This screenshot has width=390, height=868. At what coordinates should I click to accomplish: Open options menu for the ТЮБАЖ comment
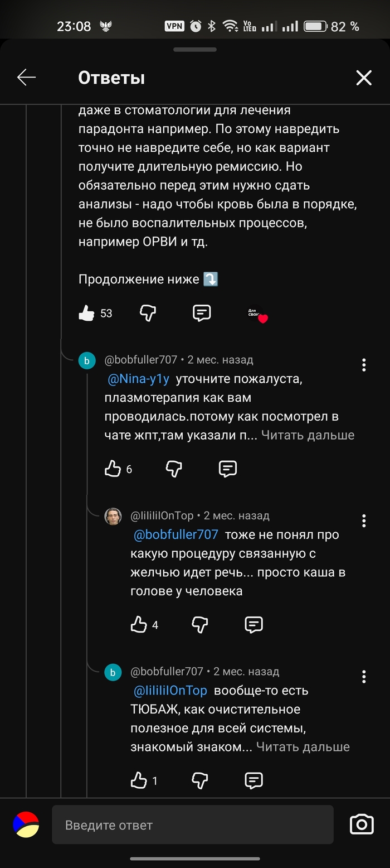click(x=364, y=677)
